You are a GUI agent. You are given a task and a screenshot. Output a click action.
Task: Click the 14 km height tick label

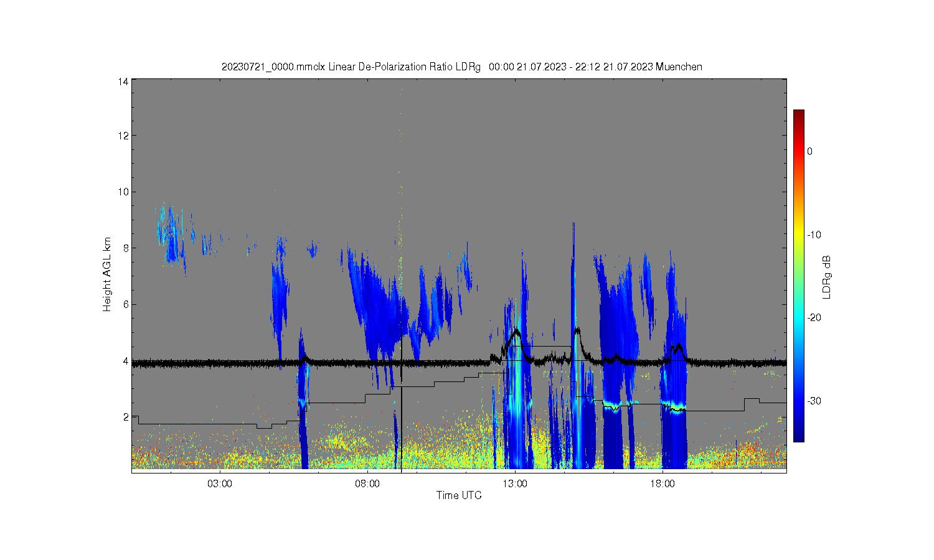pyautogui.click(x=123, y=82)
